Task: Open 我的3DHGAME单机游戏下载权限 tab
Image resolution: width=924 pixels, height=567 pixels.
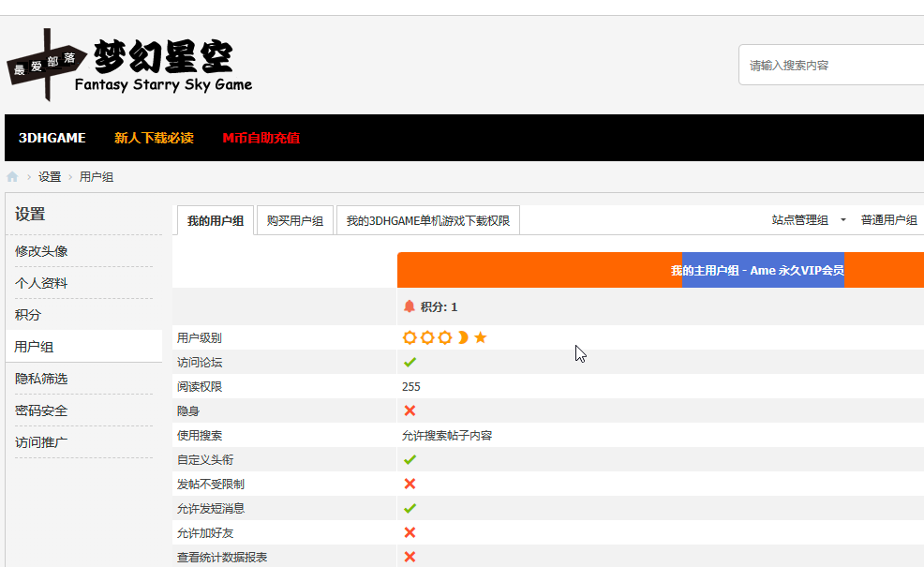Action: pos(428,220)
